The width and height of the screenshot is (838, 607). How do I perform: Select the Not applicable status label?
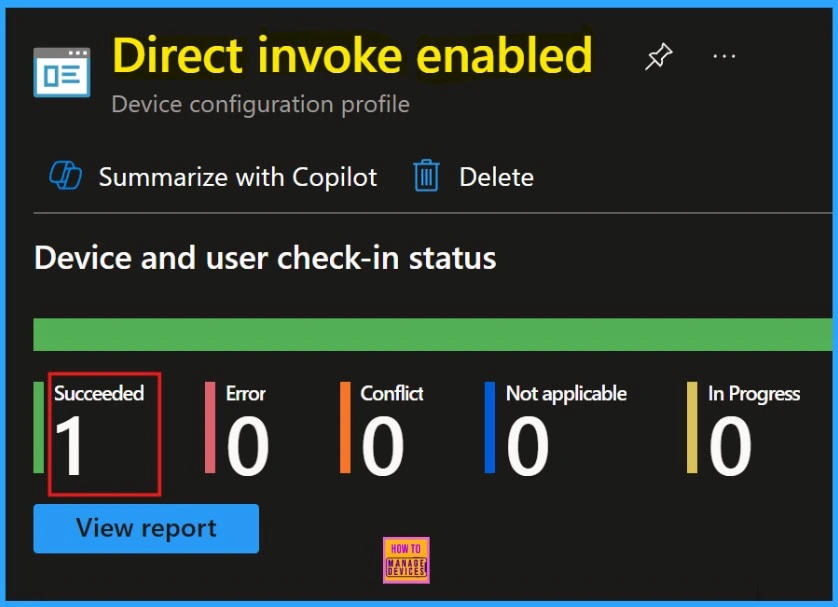567,394
